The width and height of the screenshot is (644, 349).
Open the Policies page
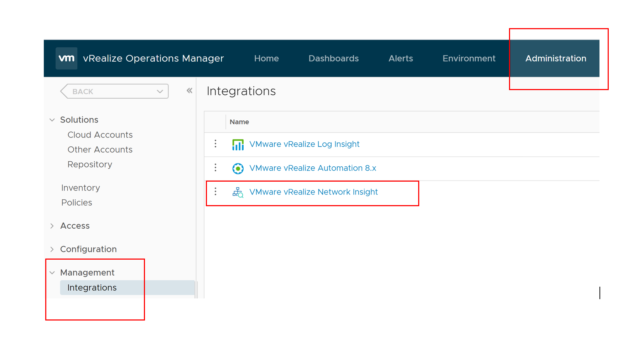tap(77, 203)
